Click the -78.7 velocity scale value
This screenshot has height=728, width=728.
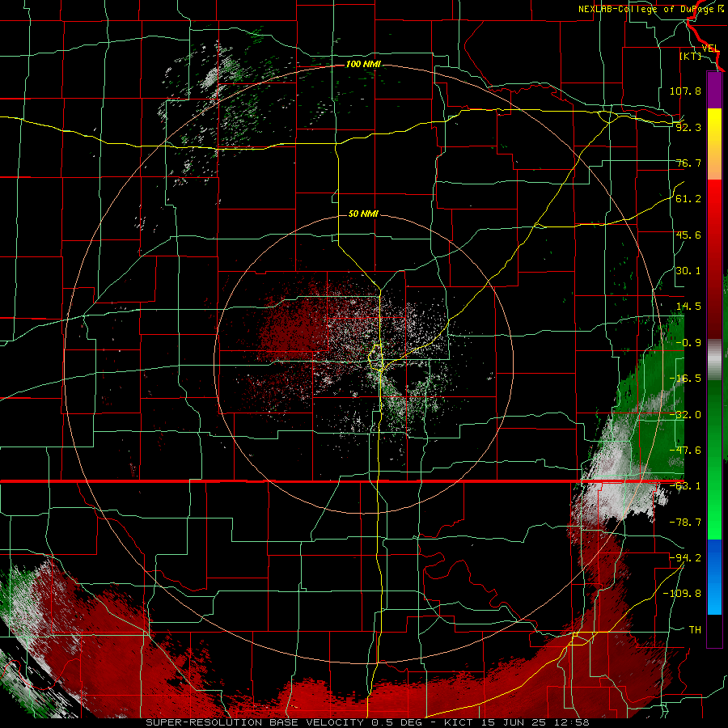(685, 523)
